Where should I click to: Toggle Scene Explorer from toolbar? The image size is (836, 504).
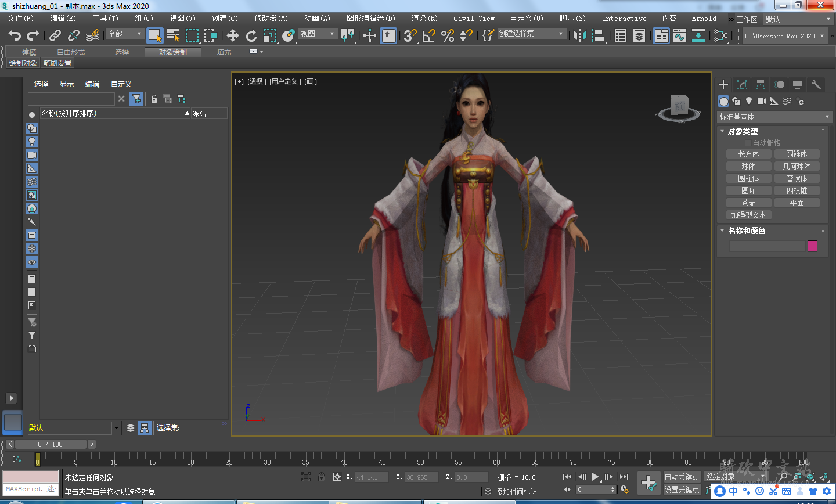[621, 36]
